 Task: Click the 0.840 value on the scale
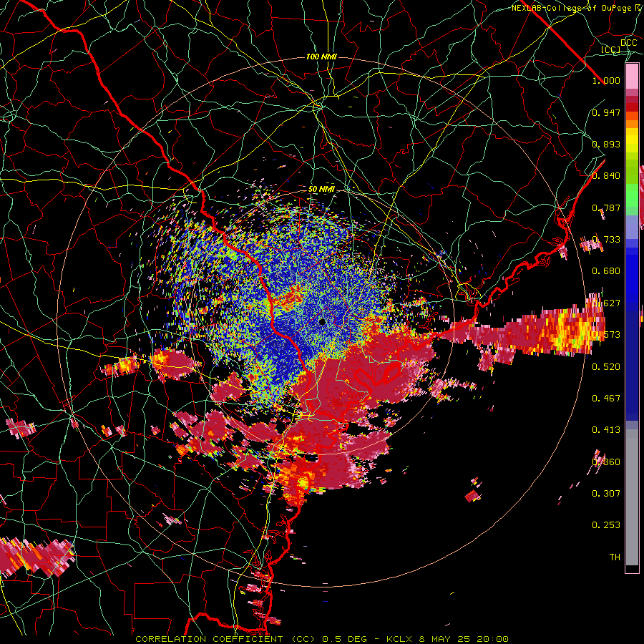(606, 176)
